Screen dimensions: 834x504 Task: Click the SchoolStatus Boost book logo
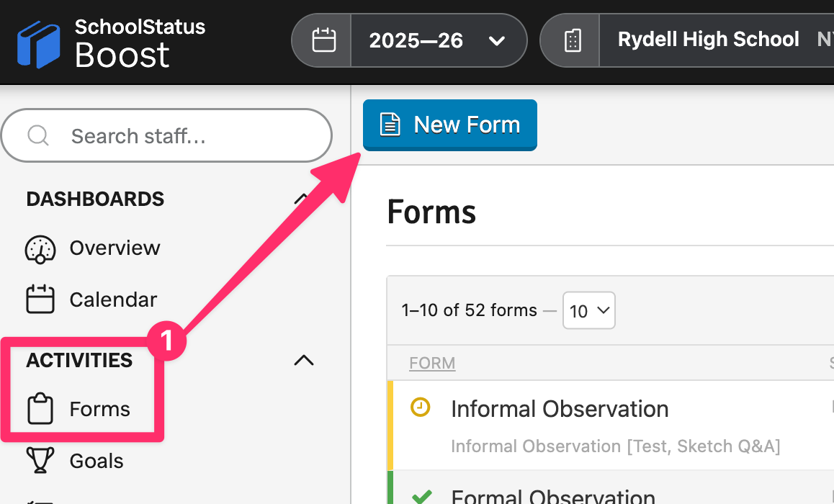click(38, 45)
